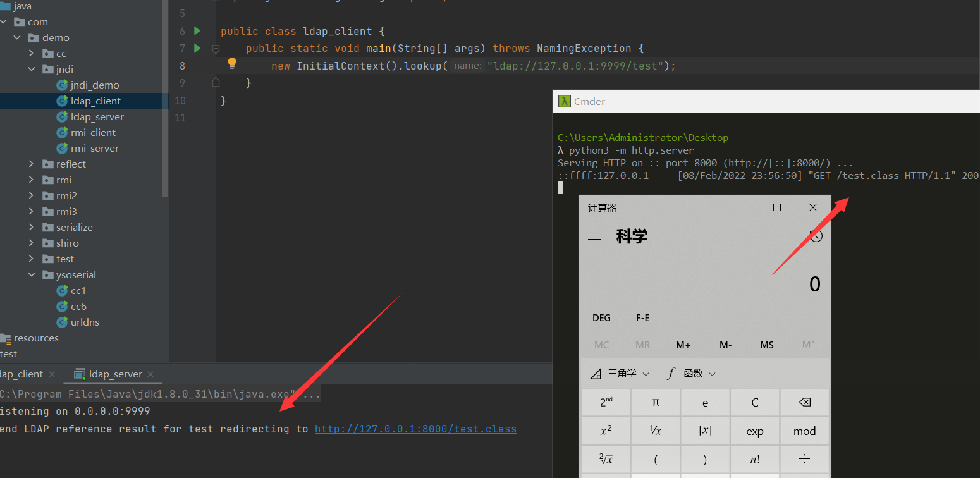Viewport: 980px width, 478px height.
Task: Expand the test package folder
Action: click(32, 259)
